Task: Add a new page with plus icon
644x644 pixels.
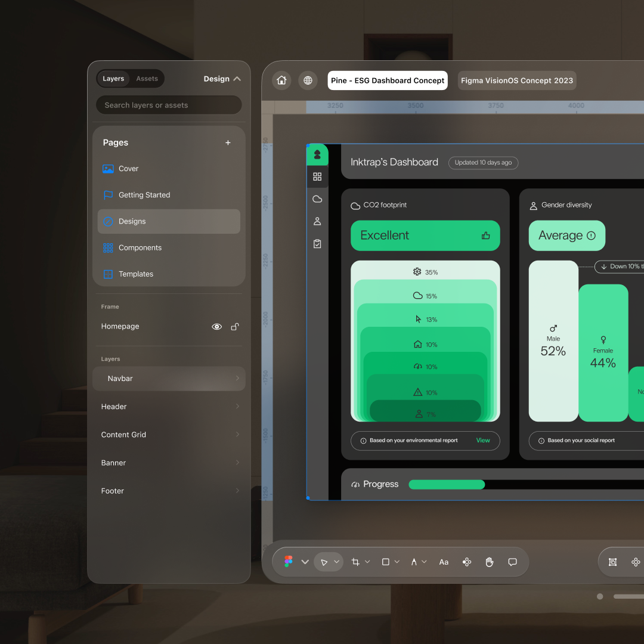Action: click(x=228, y=143)
